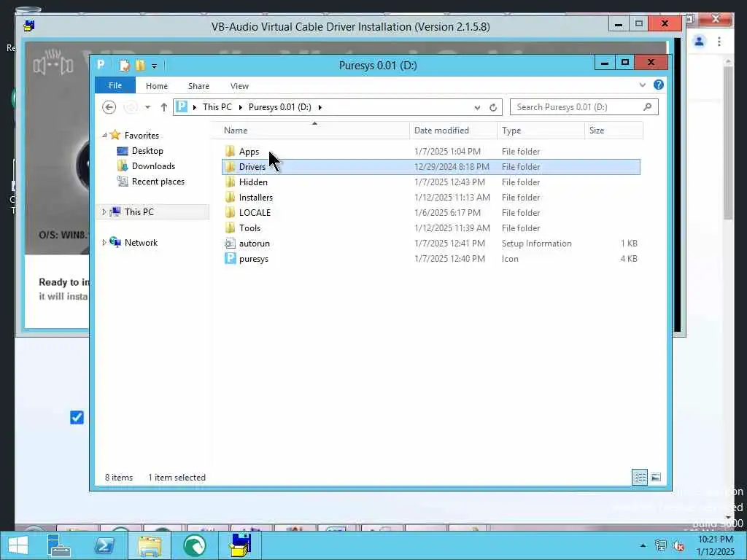Open the File ribbon tab

pyautogui.click(x=115, y=85)
